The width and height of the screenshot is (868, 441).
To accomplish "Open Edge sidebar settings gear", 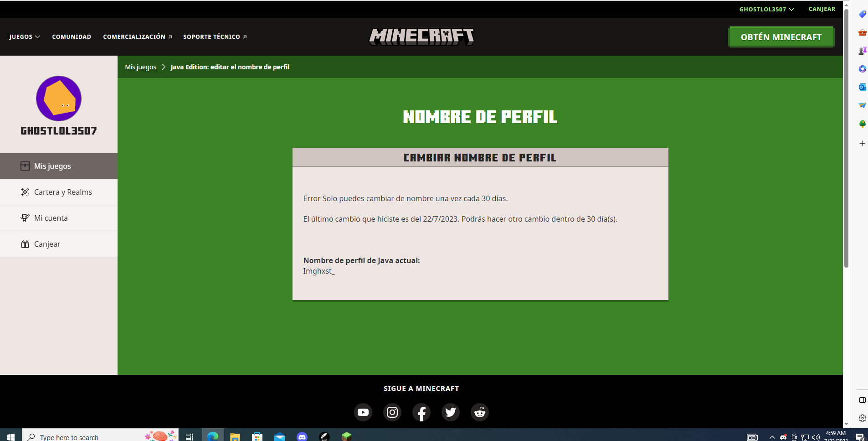I will [x=862, y=418].
